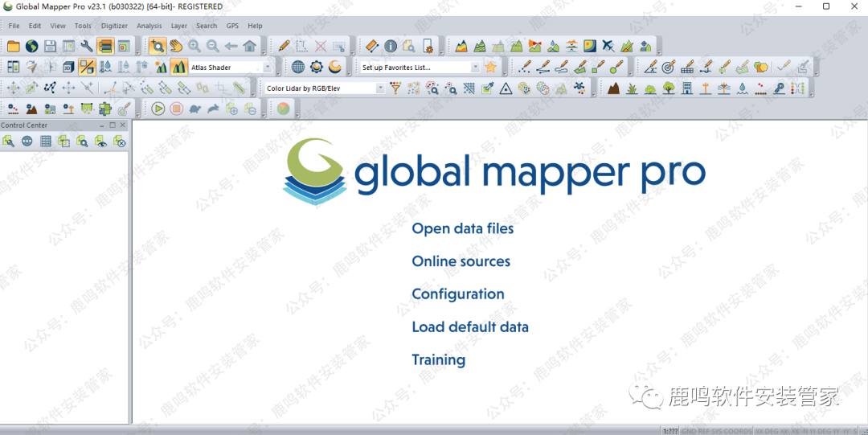Open the Digitizer menu
Viewport: 868px width, 435px height.
pyautogui.click(x=114, y=26)
